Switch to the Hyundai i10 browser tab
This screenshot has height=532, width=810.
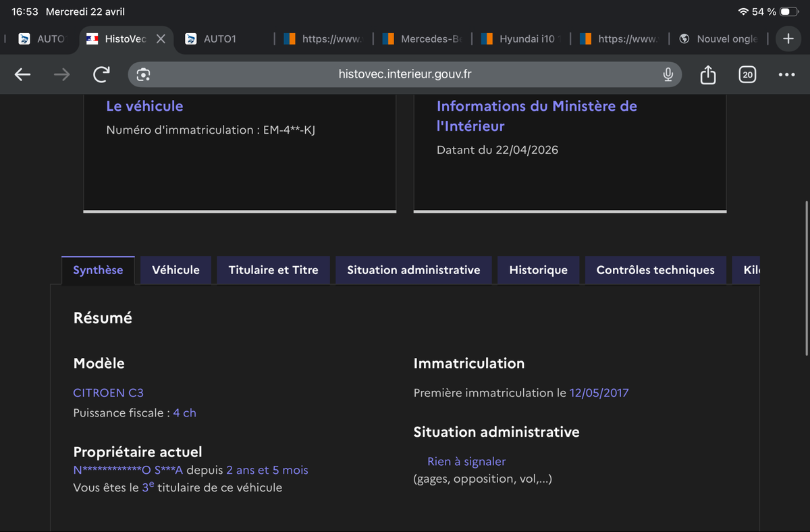pos(520,39)
